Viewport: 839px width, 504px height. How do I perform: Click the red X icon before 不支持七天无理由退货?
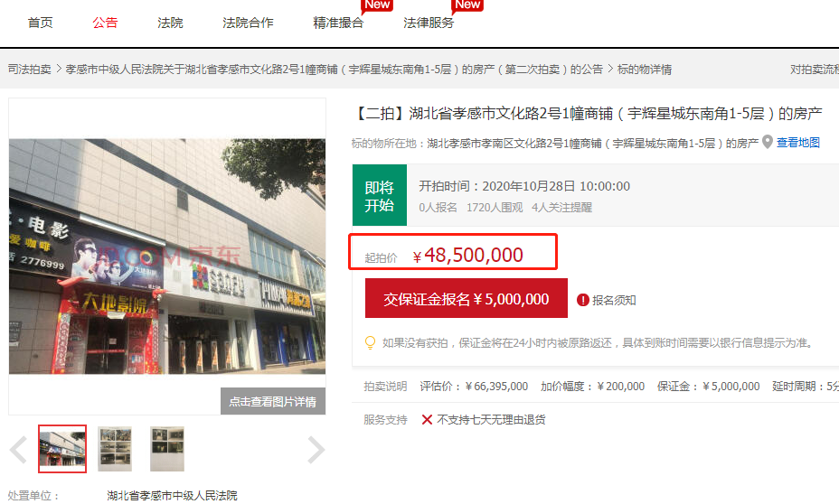point(427,420)
